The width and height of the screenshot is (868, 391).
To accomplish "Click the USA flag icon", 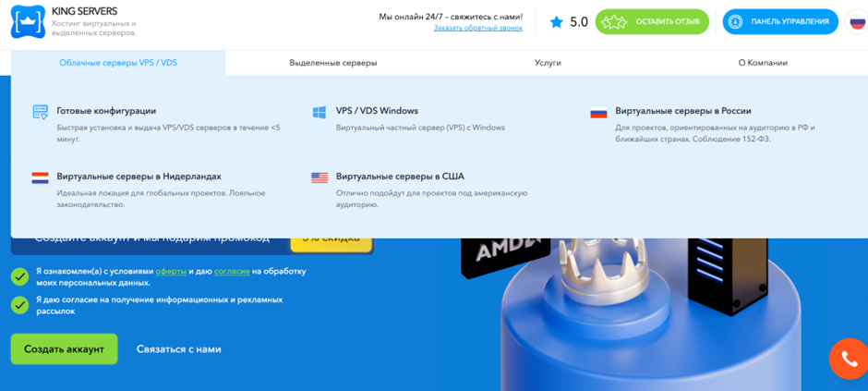I will pos(319,177).
